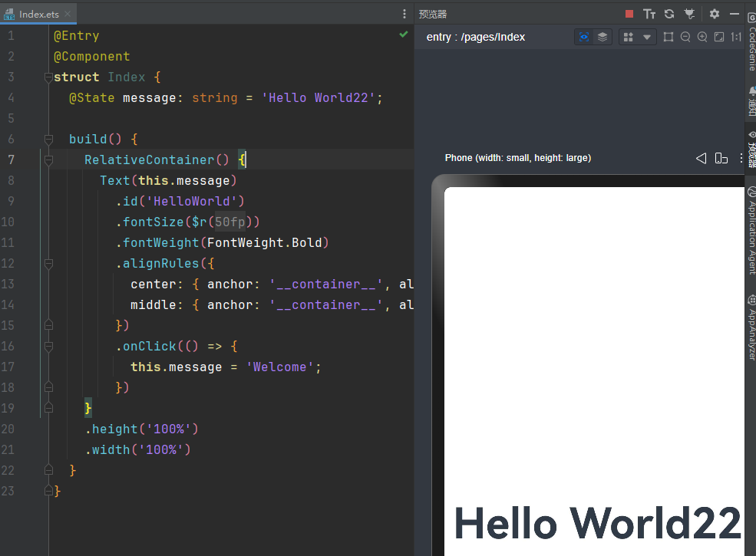Open the notifications side tab with bell
The image size is (756, 556).
[x=751, y=102]
